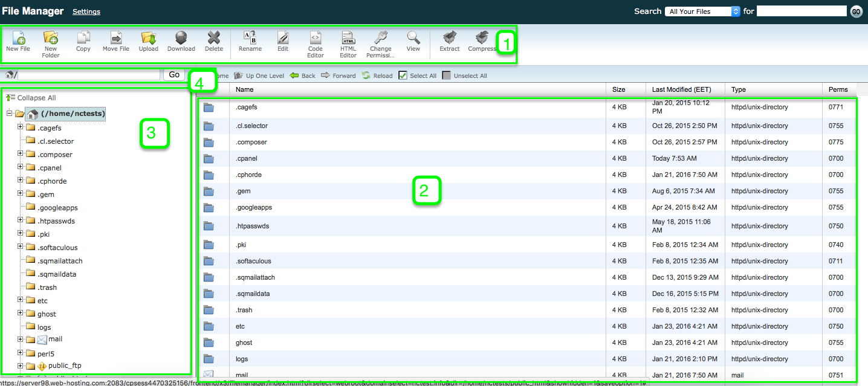Click the Extract archive icon

(450, 38)
